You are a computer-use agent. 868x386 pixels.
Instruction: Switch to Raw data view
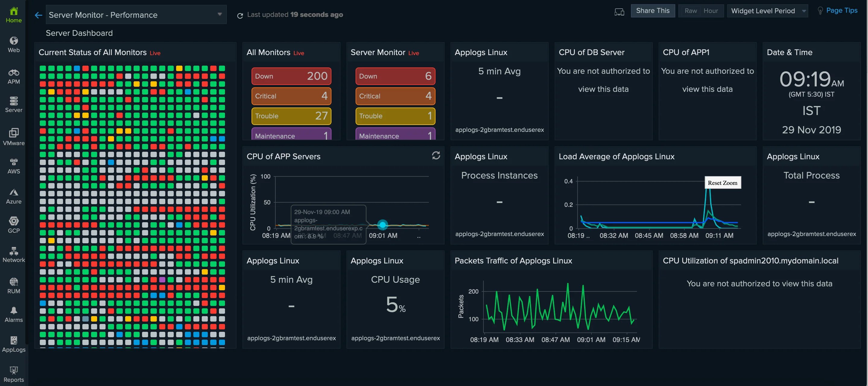pos(690,11)
